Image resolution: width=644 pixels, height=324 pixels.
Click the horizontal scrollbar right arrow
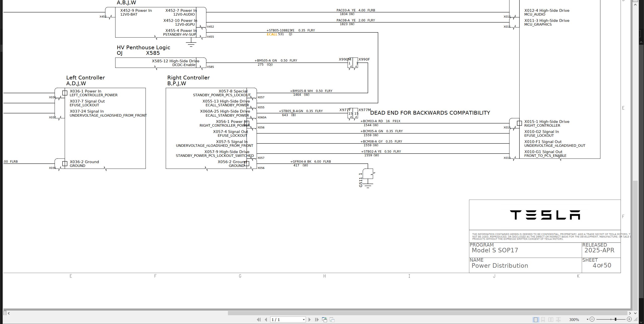click(630, 313)
